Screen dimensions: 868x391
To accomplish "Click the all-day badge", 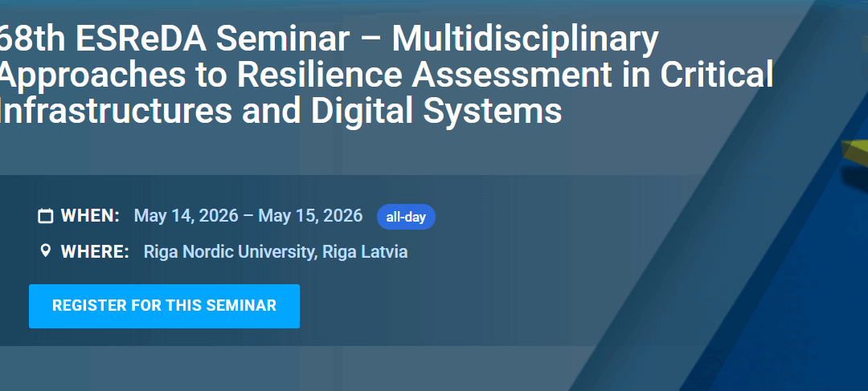I will click(x=406, y=217).
